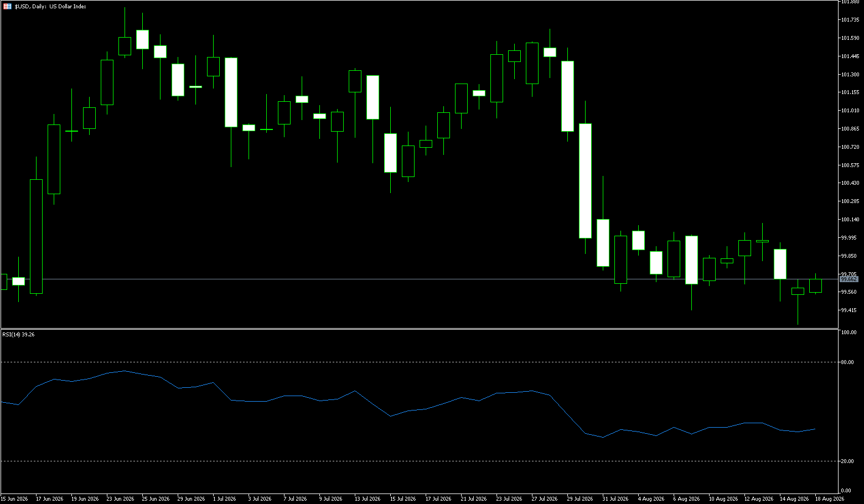Click the 101.300 price axis label
This screenshot has height=504, width=864.
pos(850,75)
